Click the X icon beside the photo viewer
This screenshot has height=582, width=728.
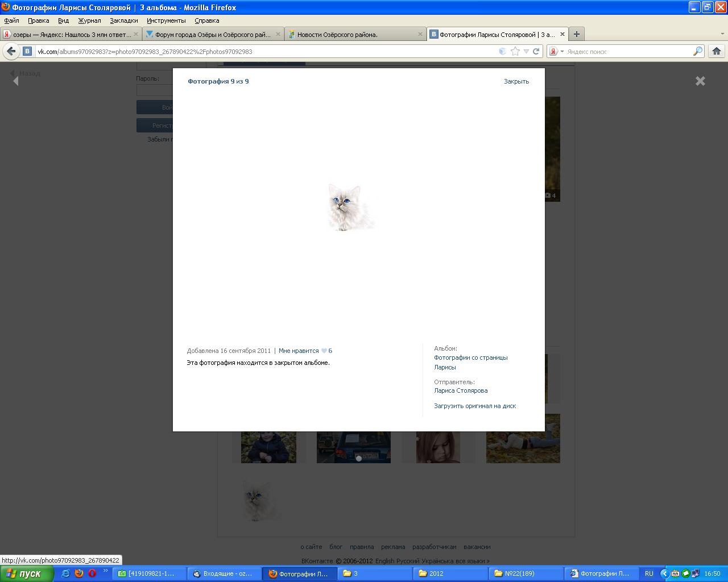[x=700, y=81]
